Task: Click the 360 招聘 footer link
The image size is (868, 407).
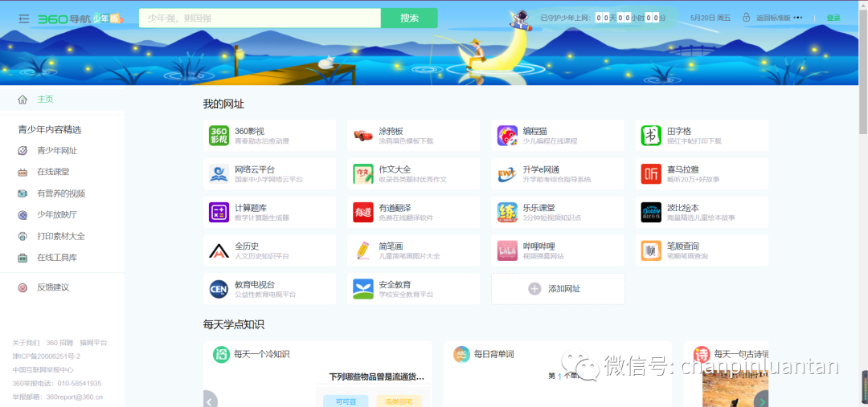Action: [59, 343]
